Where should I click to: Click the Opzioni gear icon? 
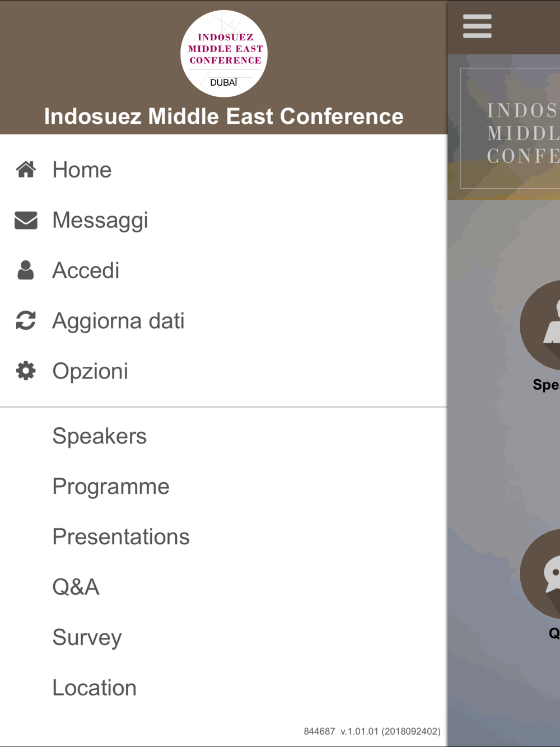(26, 371)
